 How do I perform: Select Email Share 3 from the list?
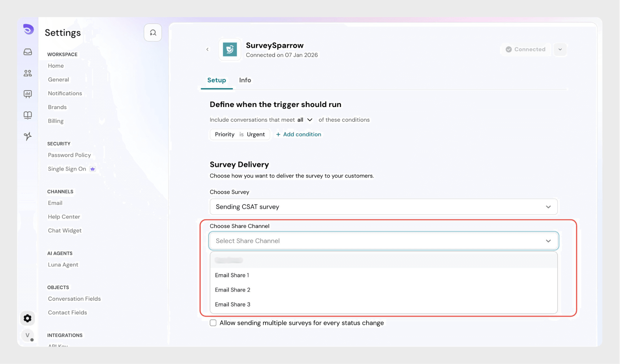(232, 304)
